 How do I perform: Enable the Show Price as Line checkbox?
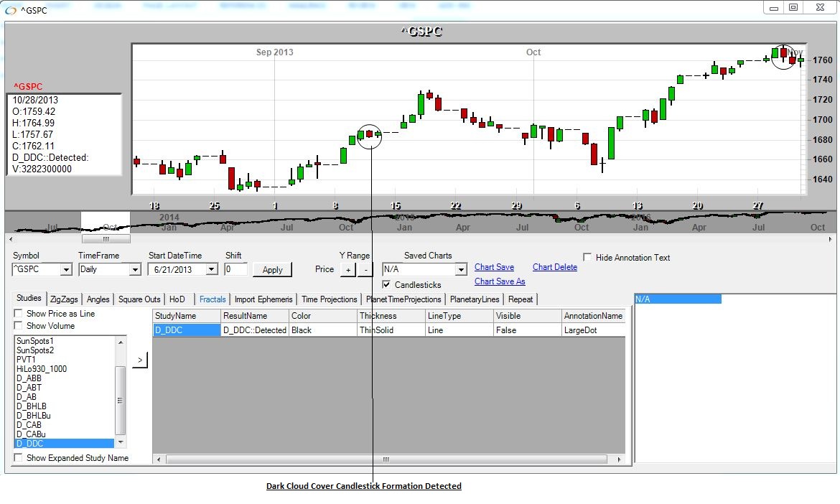tap(19, 314)
